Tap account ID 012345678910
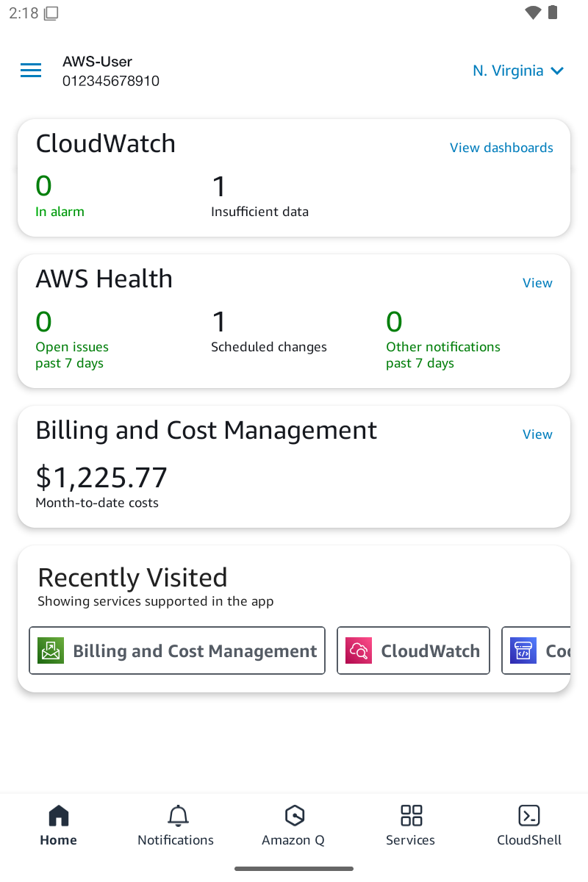The height and width of the screenshot is (882, 588). 111,81
